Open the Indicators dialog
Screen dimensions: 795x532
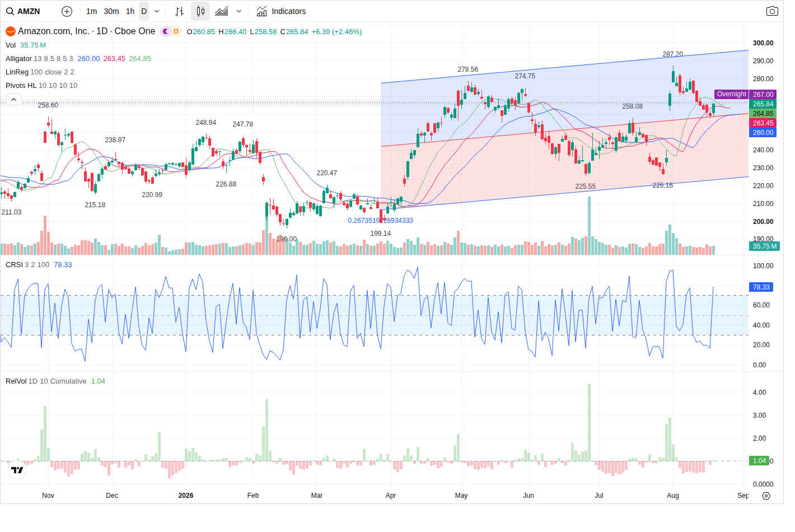(281, 11)
